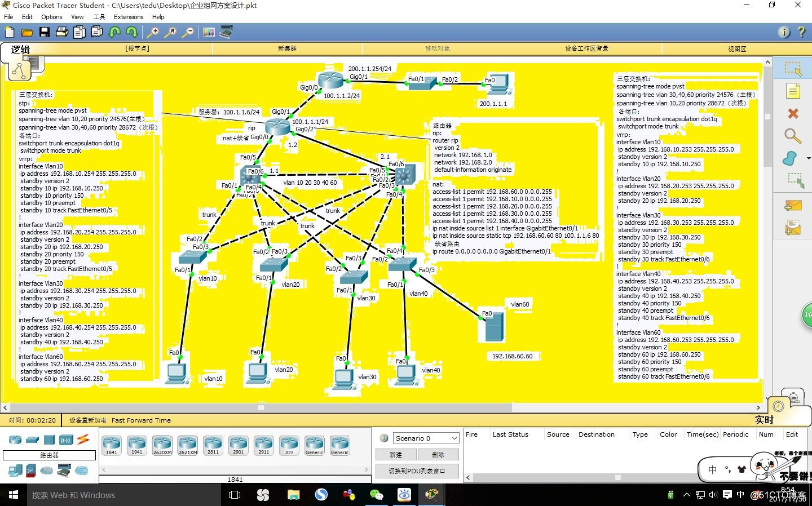The image size is (812, 506).
Task: Select the Draw Polygon shape tool
Action: pyautogui.click(x=790, y=158)
